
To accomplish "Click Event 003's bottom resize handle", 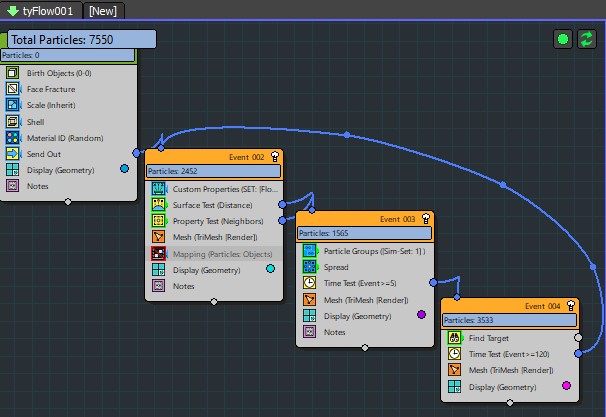I will [x=365, y=347].
